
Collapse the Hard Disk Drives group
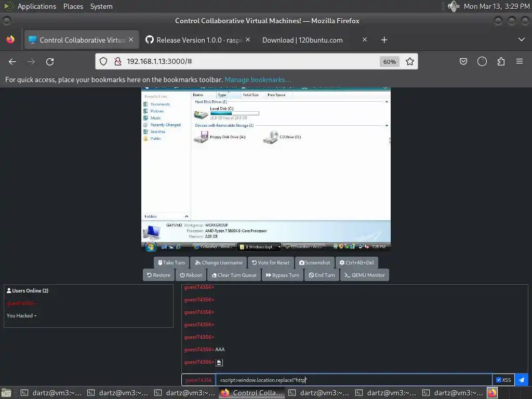pos(387,102)
